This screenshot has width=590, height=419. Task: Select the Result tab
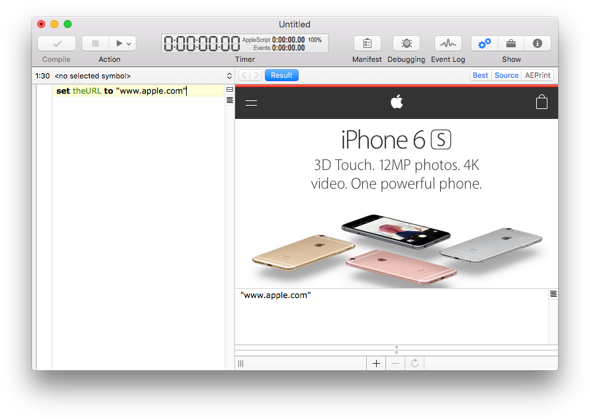click(281, 75)
